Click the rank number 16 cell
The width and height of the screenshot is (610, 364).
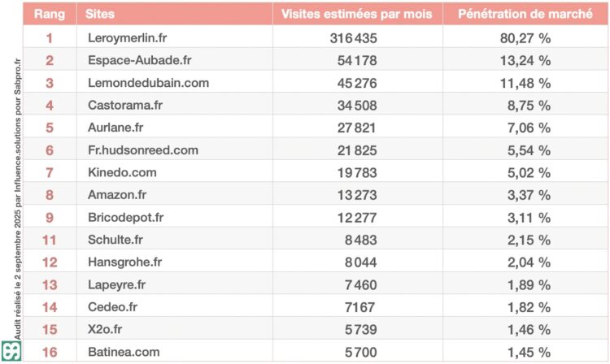coord(50,352)
